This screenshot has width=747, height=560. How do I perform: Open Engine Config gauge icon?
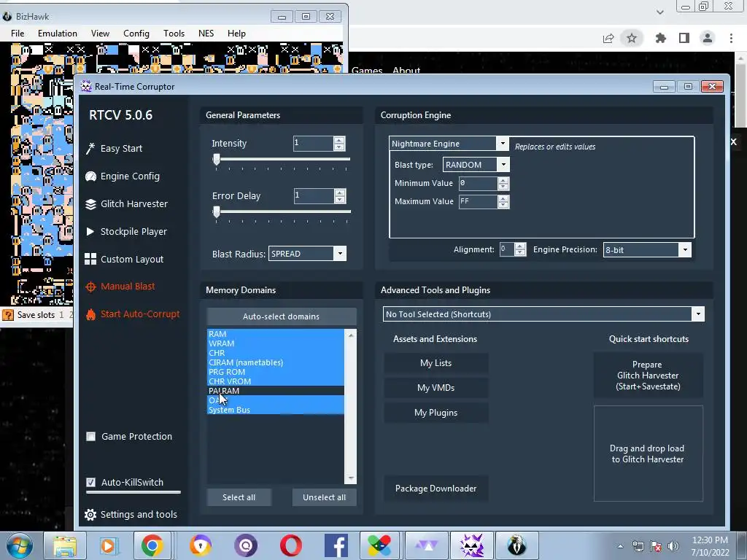click(90, 176)
